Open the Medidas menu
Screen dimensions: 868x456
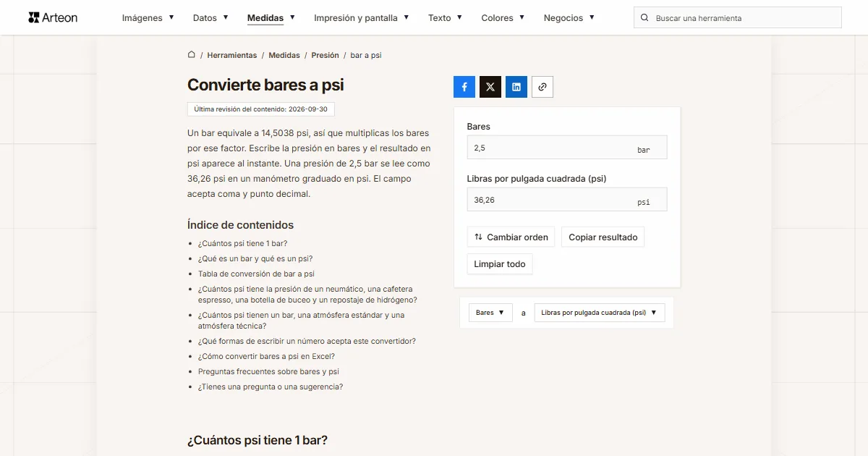pyautogui.click(x=271, y=18)
